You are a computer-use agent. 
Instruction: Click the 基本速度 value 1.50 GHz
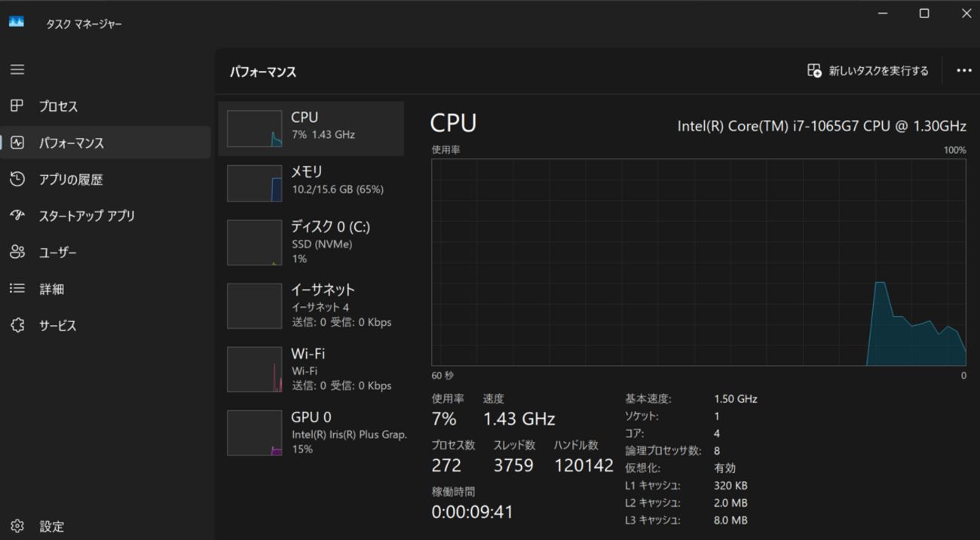click(736, 399)
